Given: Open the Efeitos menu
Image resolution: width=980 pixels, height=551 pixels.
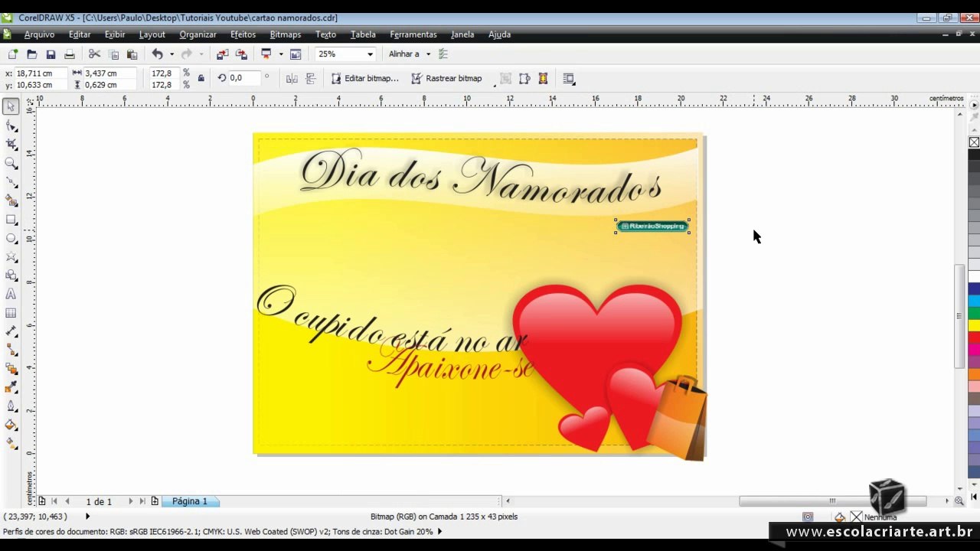Looking at the screenshot, I should coord(243,34).
